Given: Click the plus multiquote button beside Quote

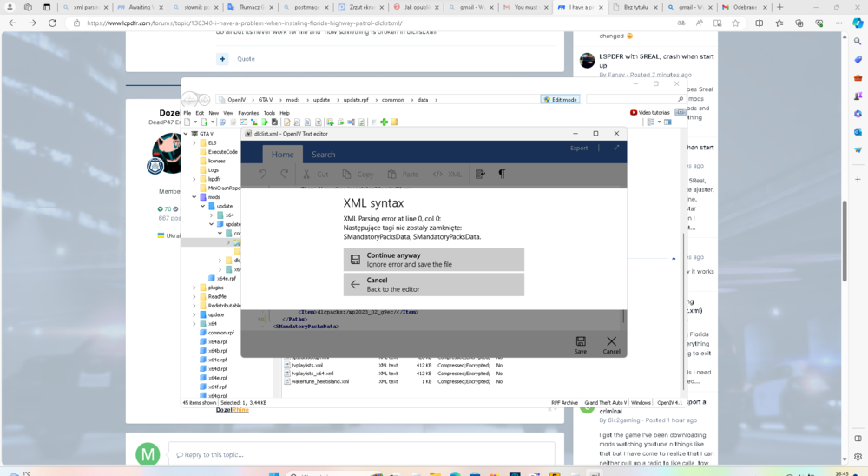Looking at the screenshot, I should 222,59.
